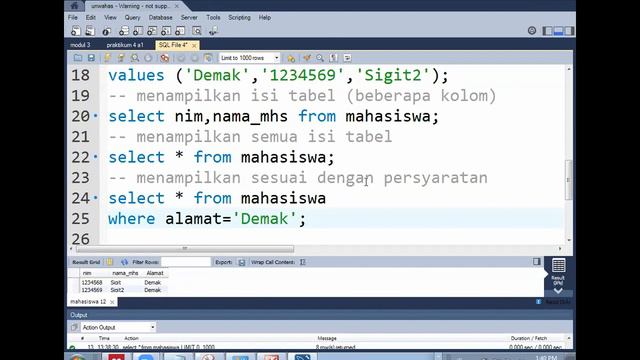The image size is (640, 360).
Task: Toggle the left sidebar panel visibility
Action: point(547,31)
